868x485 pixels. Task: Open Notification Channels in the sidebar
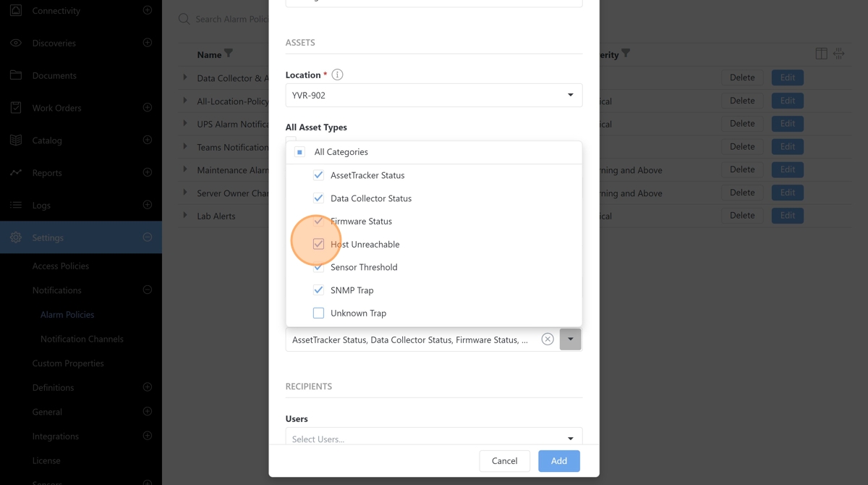[x=82, y=339]
